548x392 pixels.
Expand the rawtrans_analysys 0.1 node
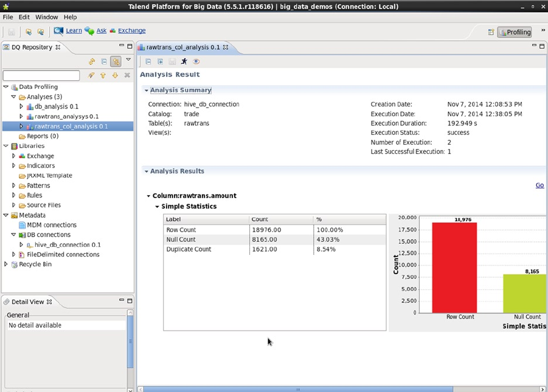point(21,116)
